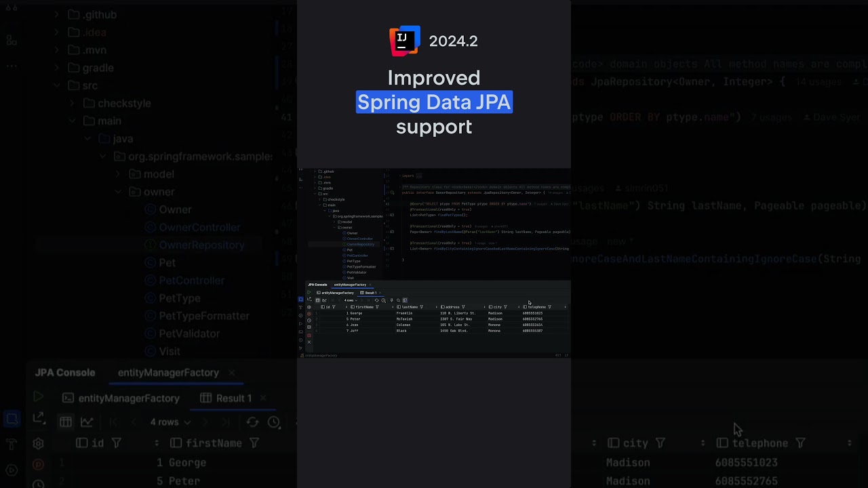Click '14 usages' hint in background code editor
This screenshot has height=488, width=868.
[818, 82]
